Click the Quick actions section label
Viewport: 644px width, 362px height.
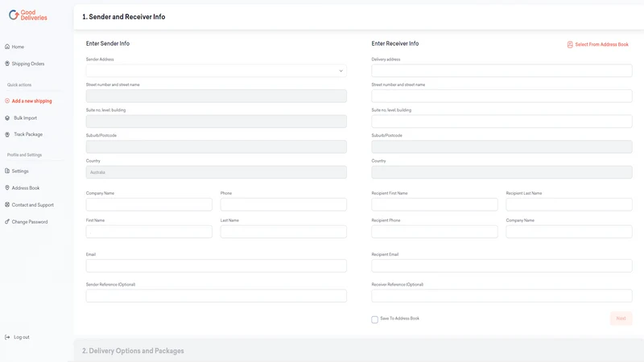pyautogui.click(x=19, y=85)
